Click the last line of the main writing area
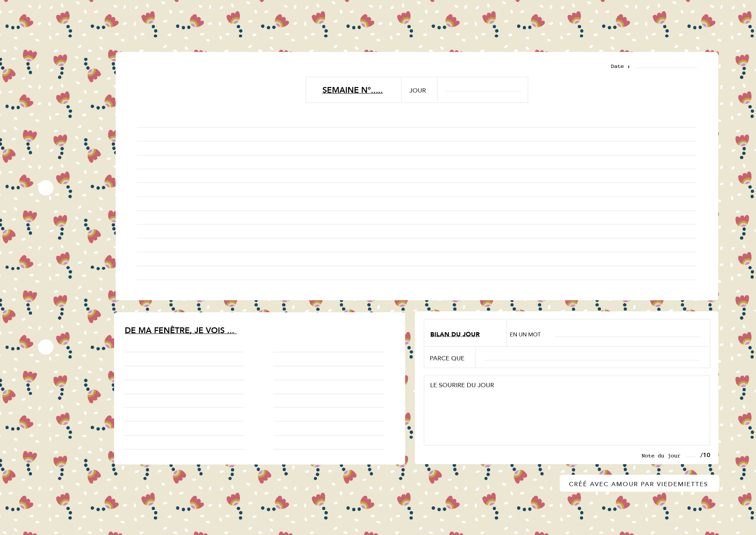 (x=417, y=280)
